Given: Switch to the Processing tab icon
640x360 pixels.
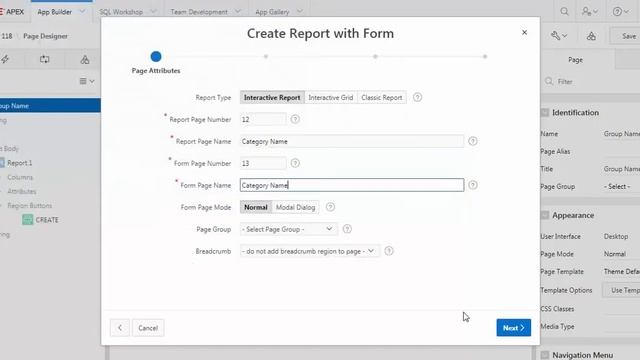Looking at the screenshot, I should pos(44,60).
